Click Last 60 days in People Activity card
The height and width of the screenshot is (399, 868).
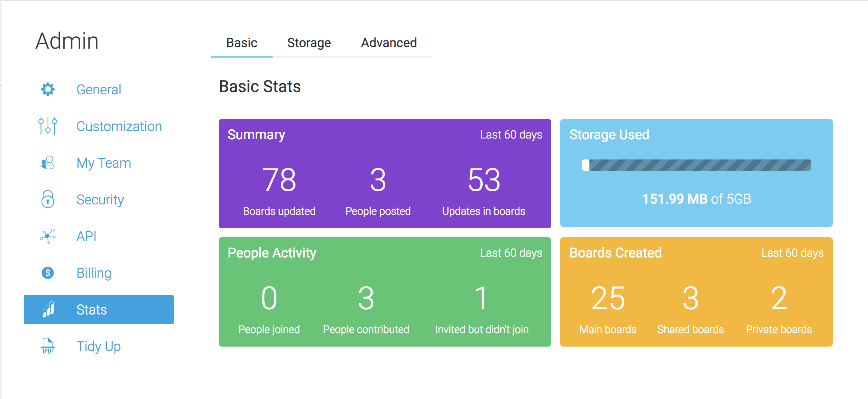click(511, 253)
